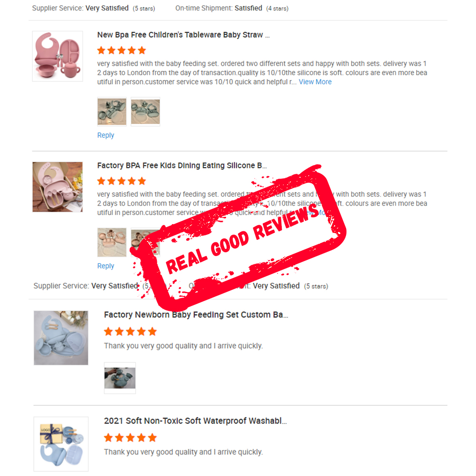Open gift box blue set product thumbnail
This screenshot has height=476, width=476.
pos(61,444)
